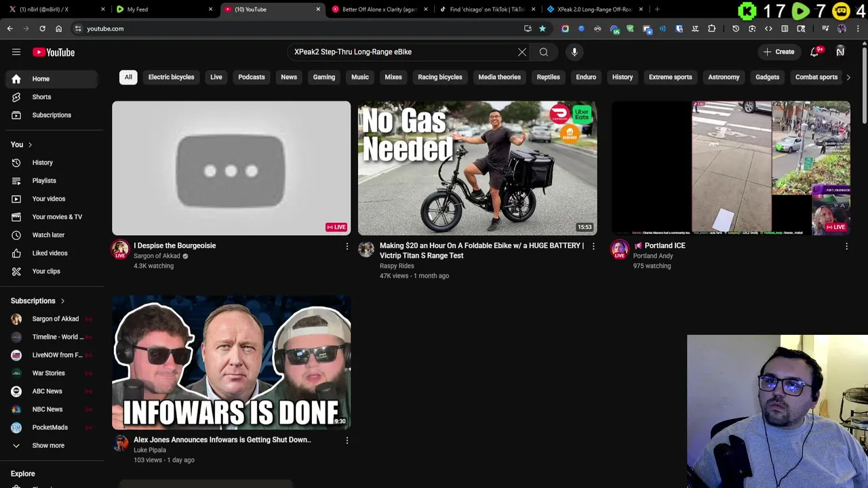Open Liked videos
Image resolution: width=868 pixels, height=488 pixels.
tap(53, 253)
